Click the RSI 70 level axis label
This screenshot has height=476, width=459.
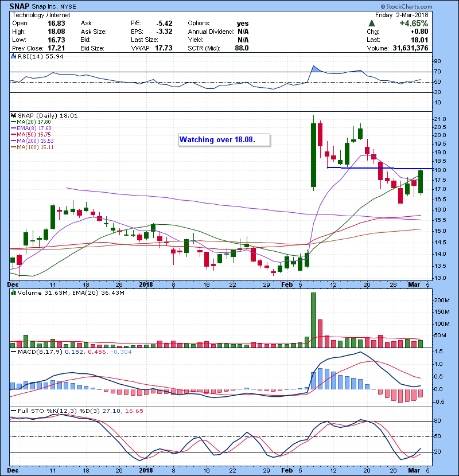tap(438, 72)
